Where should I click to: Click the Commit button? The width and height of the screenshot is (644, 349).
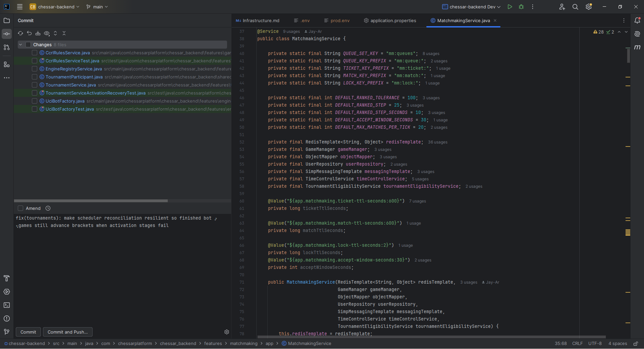click(28, 332)
